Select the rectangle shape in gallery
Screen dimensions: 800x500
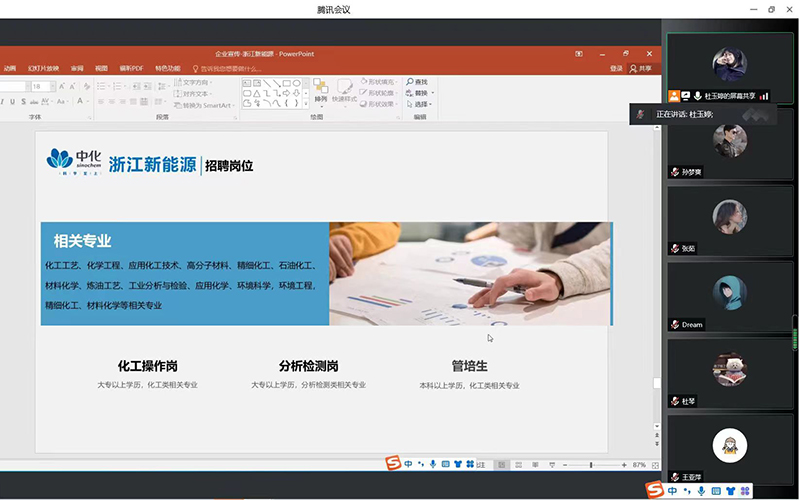287,83
